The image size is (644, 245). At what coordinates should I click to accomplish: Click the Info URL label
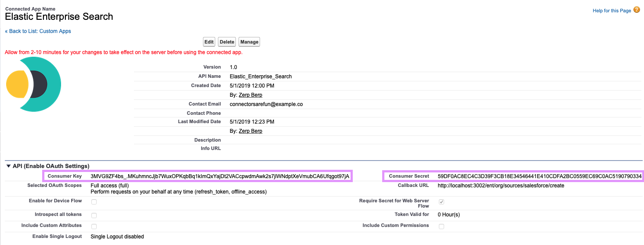211,149
